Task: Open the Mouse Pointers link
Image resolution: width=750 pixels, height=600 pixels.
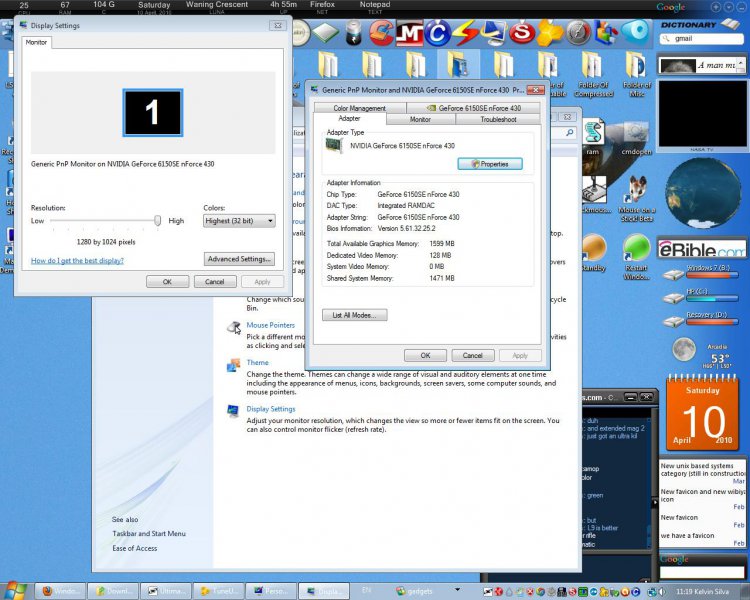Action: click(271, 325)
